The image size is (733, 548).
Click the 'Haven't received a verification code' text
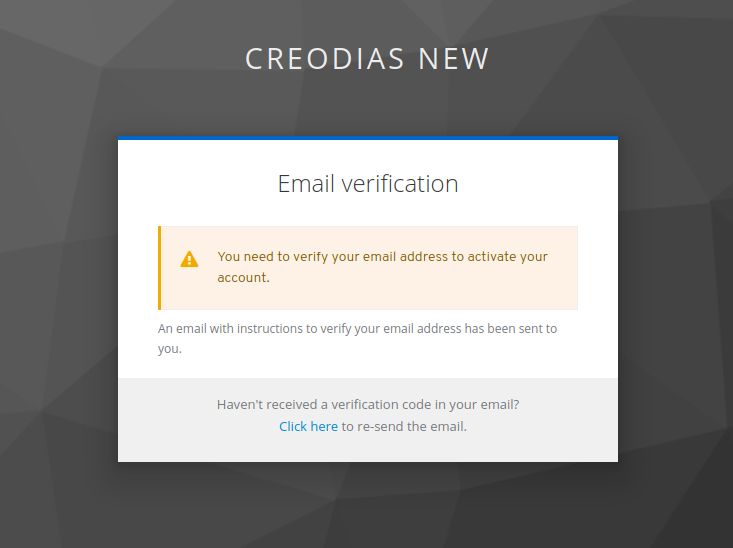[x=368, y=404]
